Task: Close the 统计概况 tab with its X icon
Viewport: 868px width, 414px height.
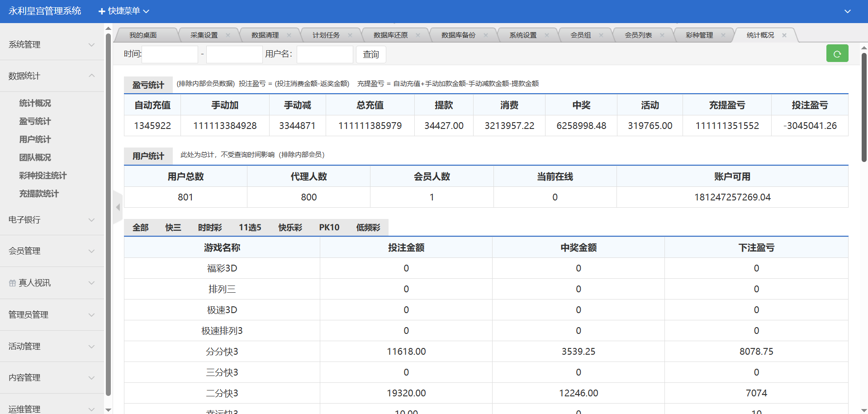Action: pyautogui.click(x=784, y=35)
